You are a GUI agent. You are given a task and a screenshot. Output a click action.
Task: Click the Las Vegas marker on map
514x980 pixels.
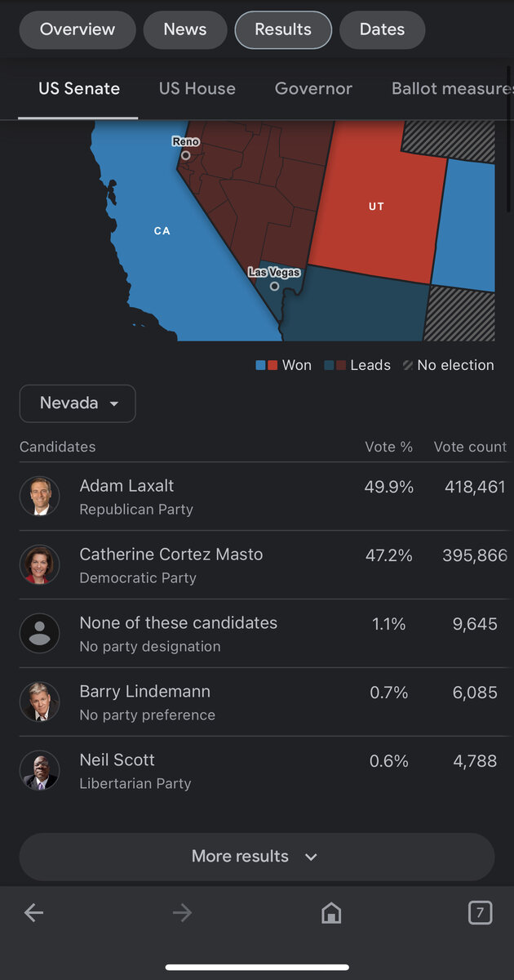coord(275,285)
